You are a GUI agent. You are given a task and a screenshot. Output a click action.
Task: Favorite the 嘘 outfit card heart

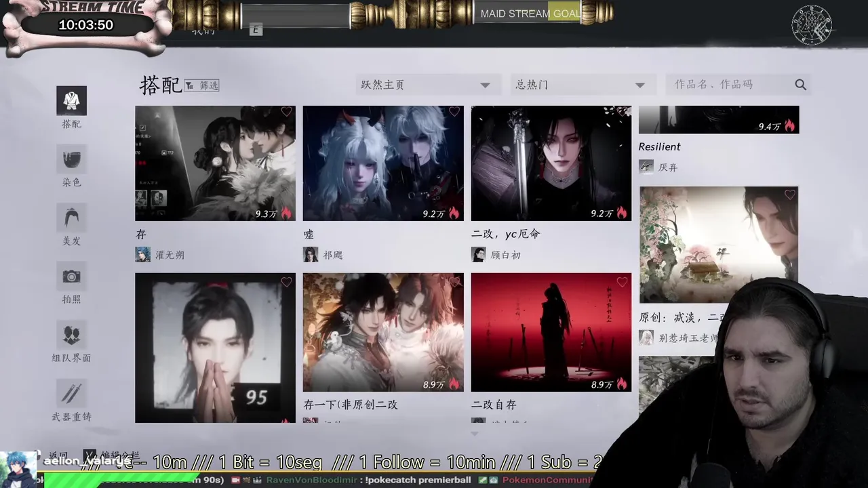pyautogui.click(x=454, y=112)
